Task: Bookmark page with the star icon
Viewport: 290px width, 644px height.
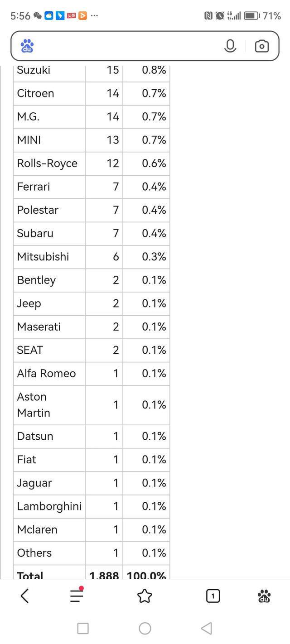Action: coord(145,596)
